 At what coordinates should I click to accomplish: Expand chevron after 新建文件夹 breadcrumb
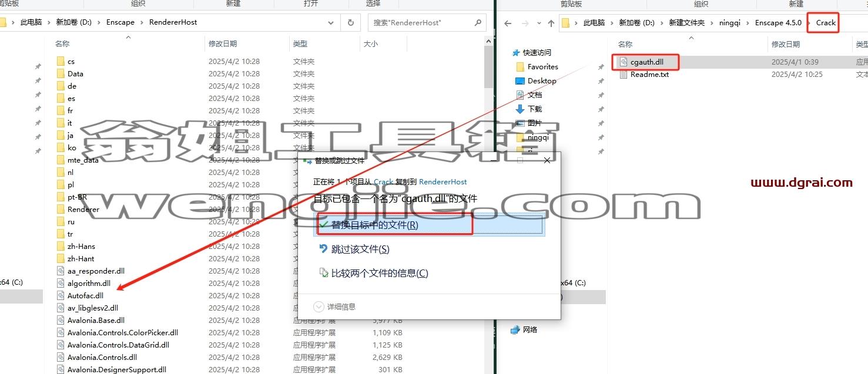tap(713, 23)
